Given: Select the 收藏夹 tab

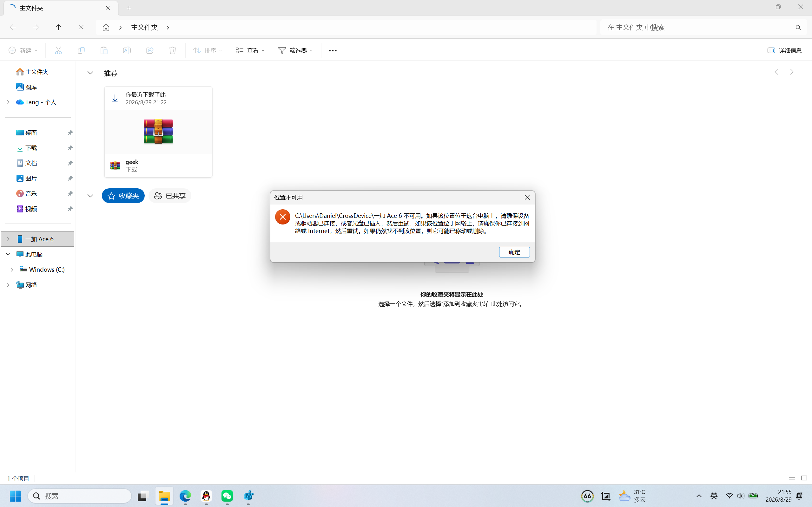Looking at the screenshot, I should [123, 196].
